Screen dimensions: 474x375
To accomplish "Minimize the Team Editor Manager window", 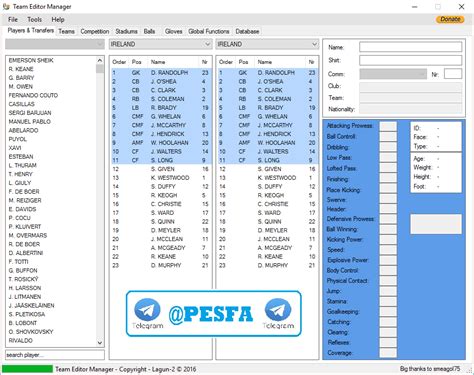I will click(x=415, y=7).
